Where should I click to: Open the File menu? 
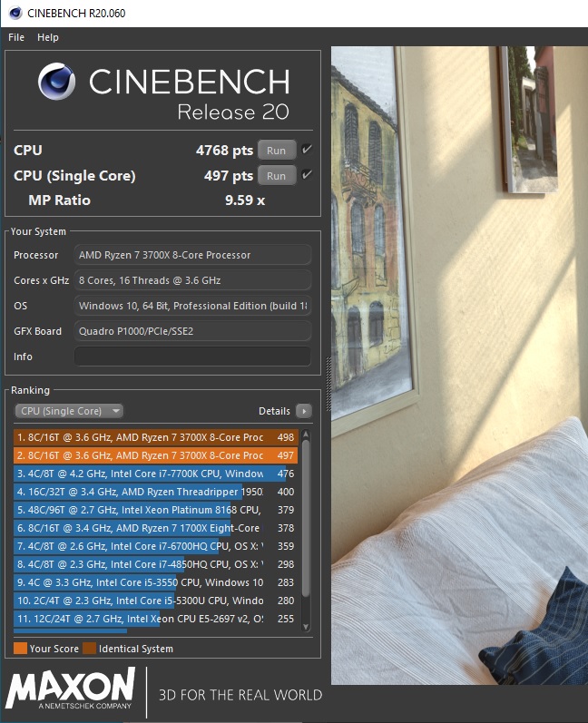click(x=16, y=37)
